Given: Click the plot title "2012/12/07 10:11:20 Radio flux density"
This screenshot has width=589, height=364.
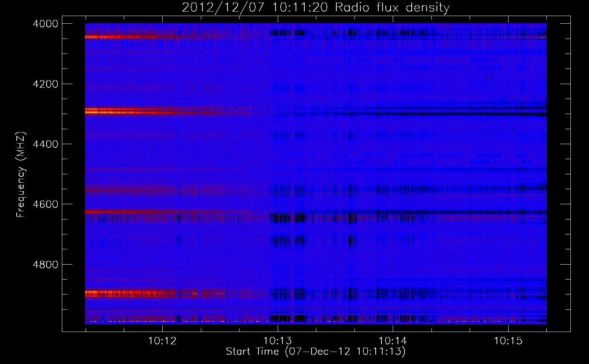Looking at the screenshot, I should 316,7.
